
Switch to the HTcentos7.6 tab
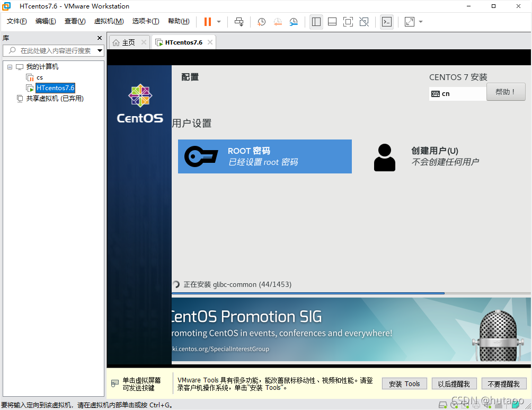[183, 42]
